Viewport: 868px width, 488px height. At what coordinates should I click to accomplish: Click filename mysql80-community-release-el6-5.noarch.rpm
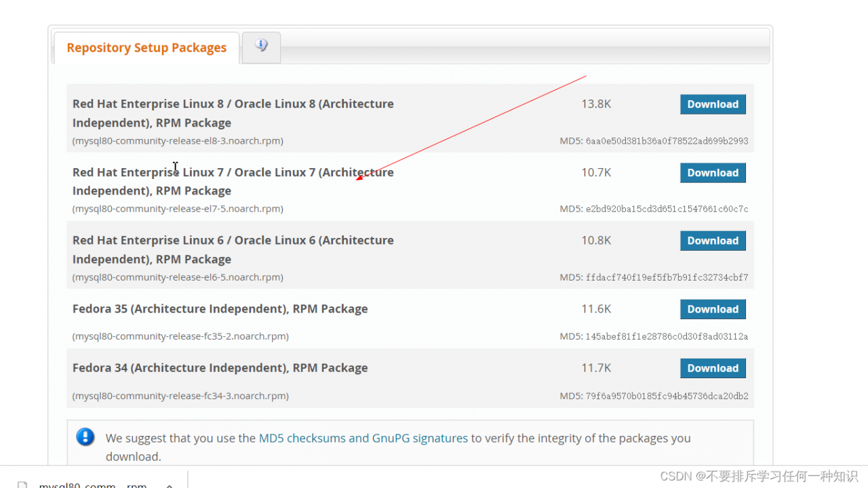pos(178,277)
